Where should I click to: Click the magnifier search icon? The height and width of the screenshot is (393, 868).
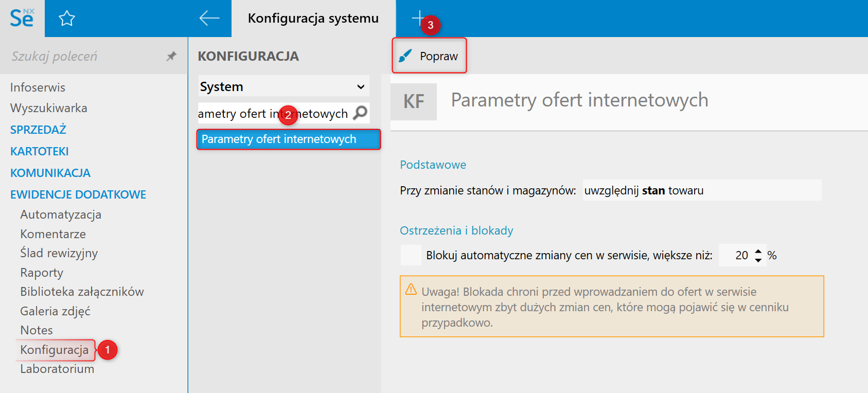tap(361, 113)
